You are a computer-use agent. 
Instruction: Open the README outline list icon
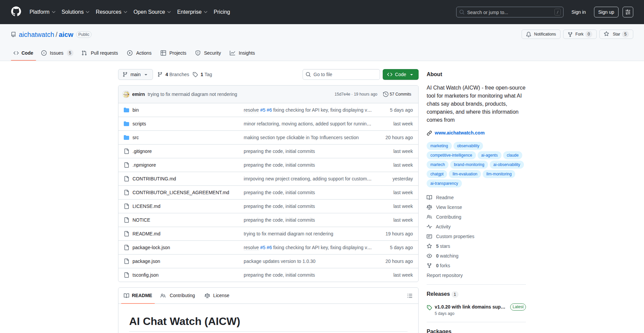(410, 296)
